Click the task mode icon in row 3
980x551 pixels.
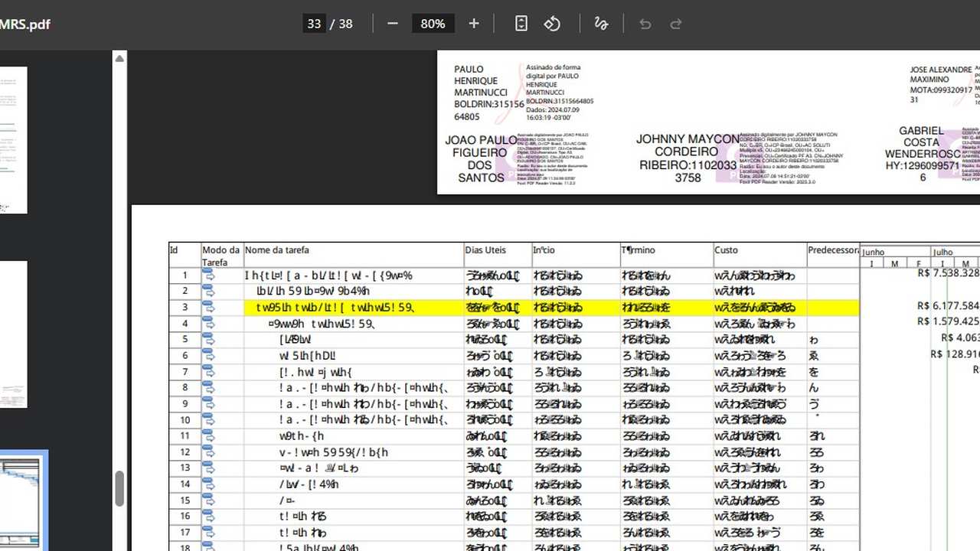click(209, 308)
